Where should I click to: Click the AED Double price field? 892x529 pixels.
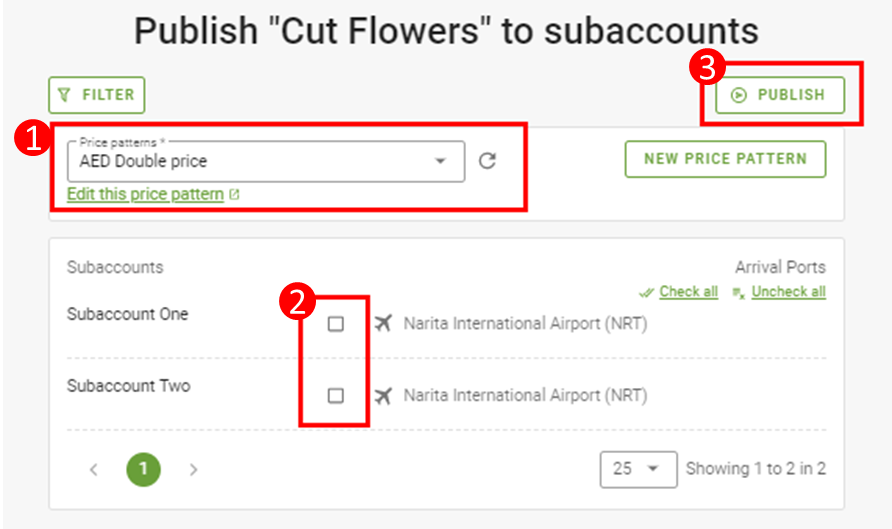click(266, 162)
